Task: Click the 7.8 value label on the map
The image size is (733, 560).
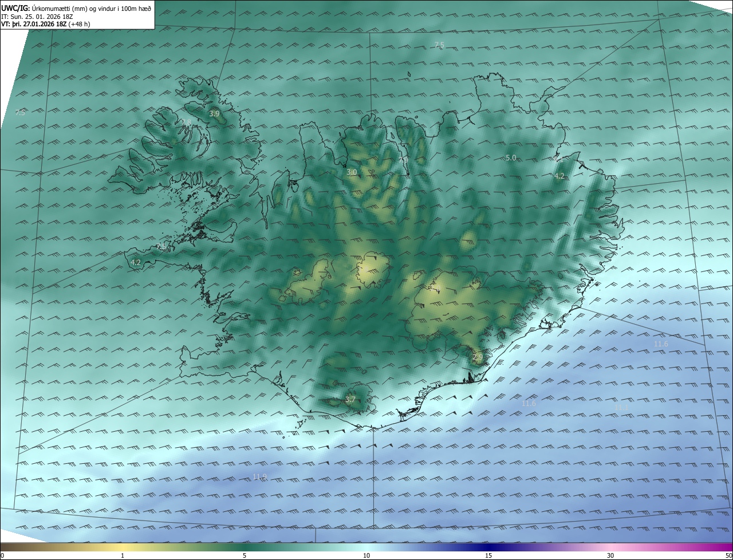Action: point(186,122)
